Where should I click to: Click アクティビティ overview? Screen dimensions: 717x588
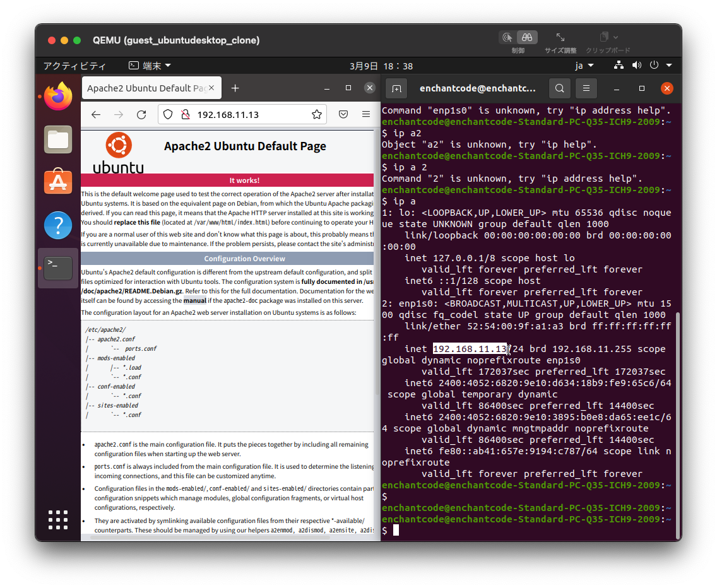pos(74,66)
